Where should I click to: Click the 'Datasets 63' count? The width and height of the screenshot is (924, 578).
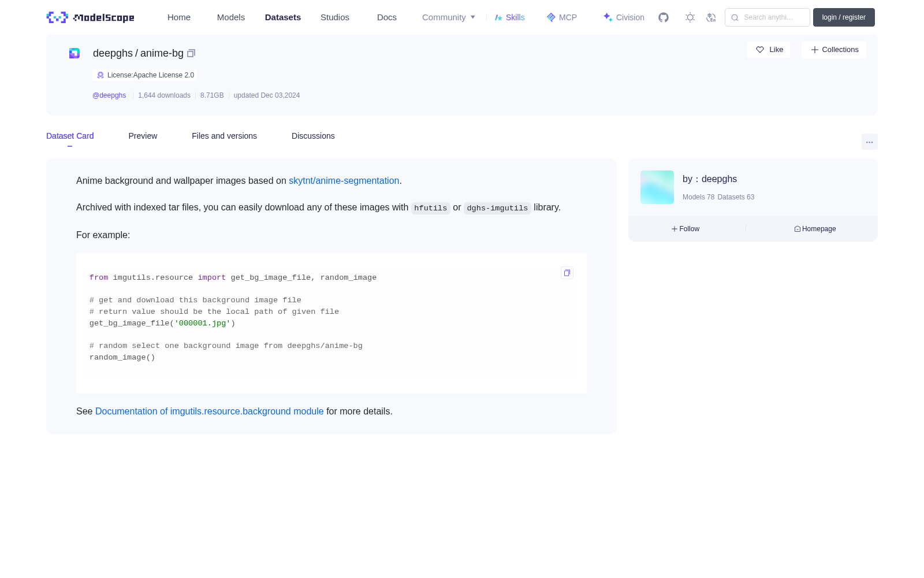pyautogui.click(x=736, y=197)
